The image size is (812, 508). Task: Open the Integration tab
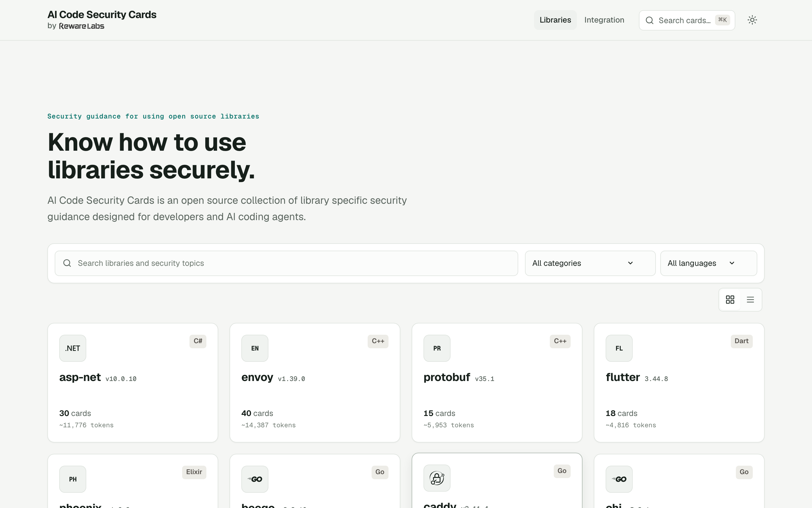[x=604, y=20]
